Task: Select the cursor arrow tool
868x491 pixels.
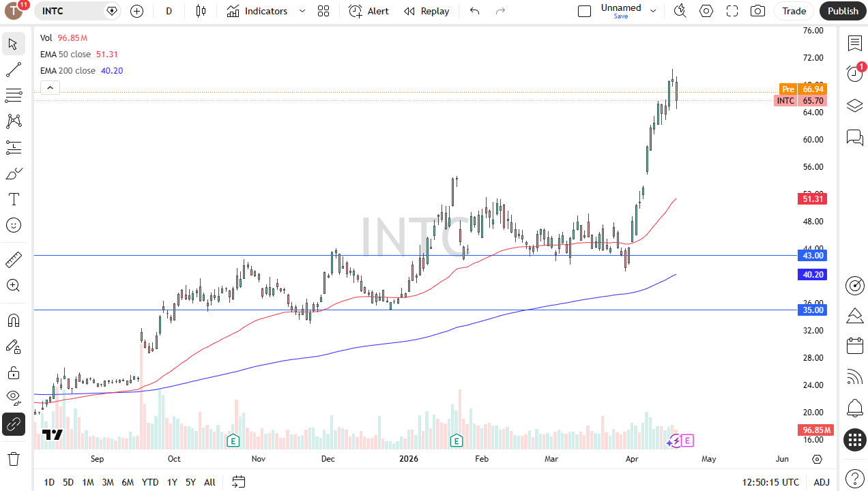Action: tap(13, 44)
